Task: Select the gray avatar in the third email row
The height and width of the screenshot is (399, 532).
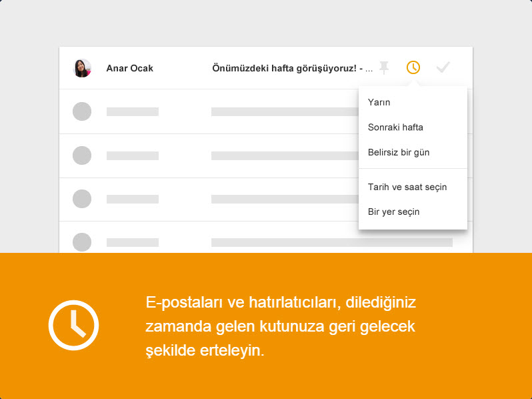Action: click(x=82, y=155)
